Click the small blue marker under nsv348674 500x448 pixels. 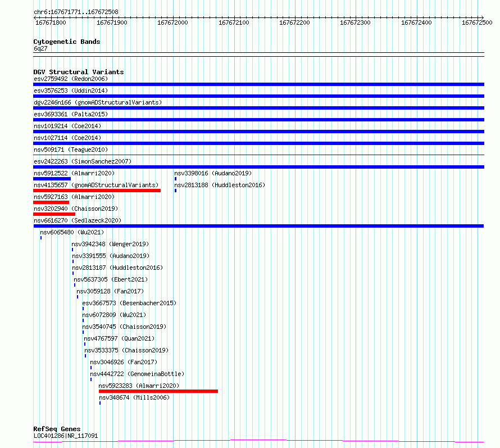tap(100, 403)
